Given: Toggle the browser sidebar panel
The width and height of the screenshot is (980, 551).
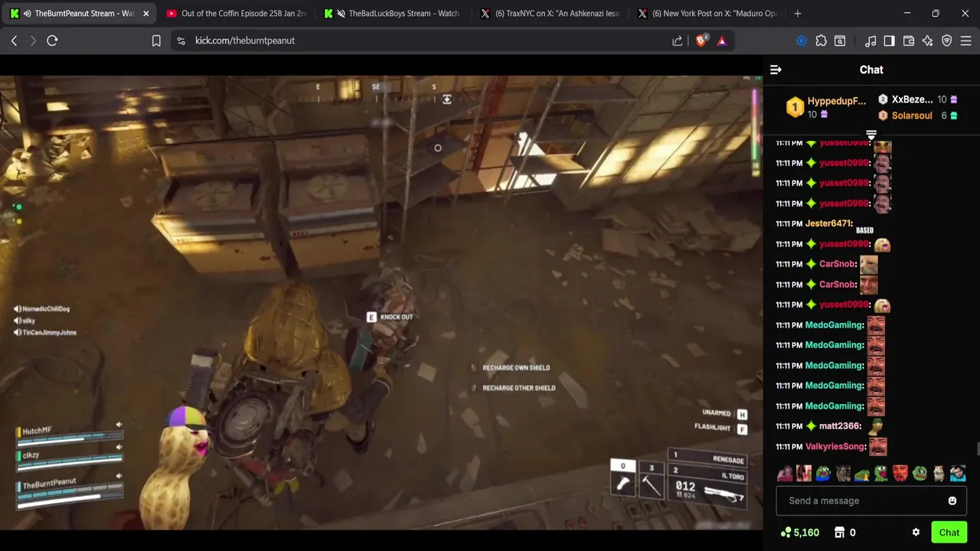Looking at the screenshot, I should (x=889, y=41).
